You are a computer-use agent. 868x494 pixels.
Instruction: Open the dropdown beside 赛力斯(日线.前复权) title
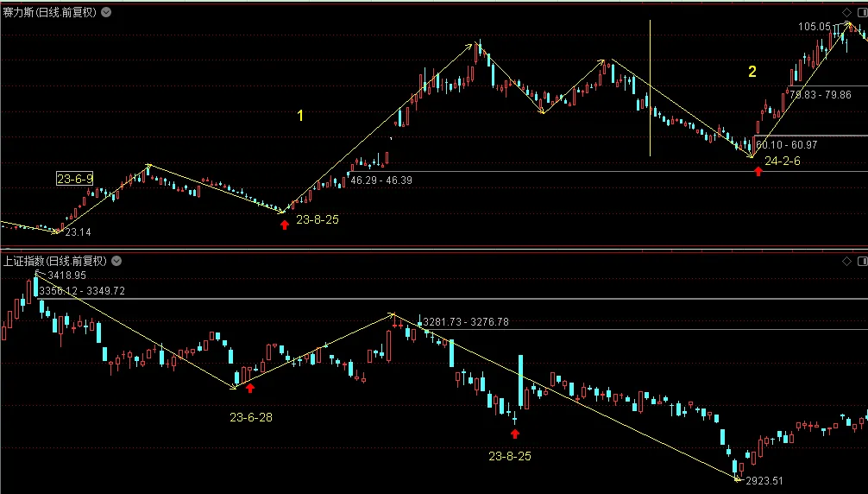click(x=106, y=12)
